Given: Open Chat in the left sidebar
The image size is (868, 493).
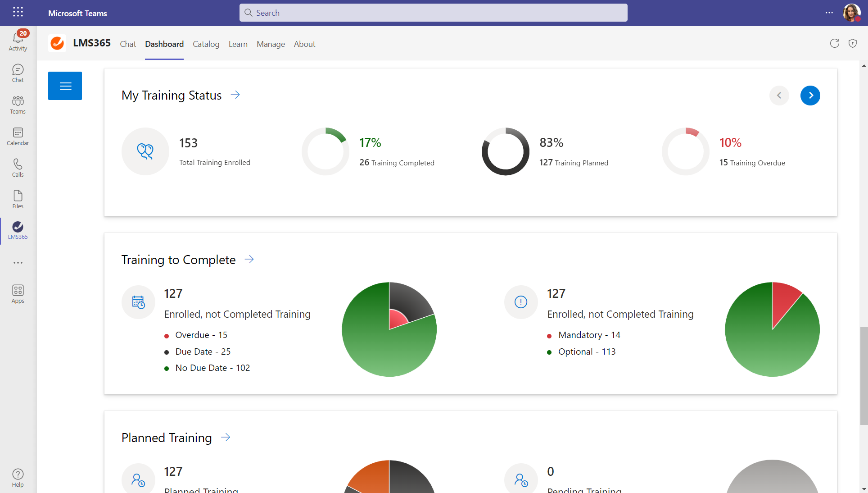Looking at the screenshot, I should tap(18, 73).
